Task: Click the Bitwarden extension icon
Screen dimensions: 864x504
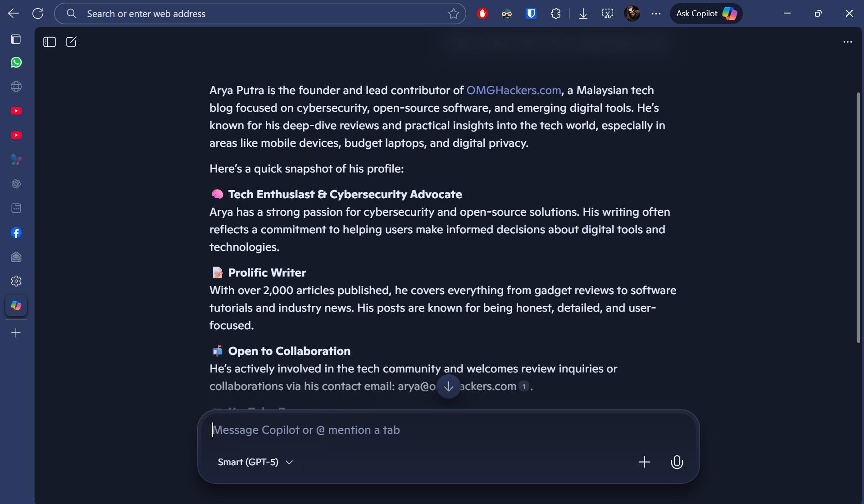Action: [531, 14]
